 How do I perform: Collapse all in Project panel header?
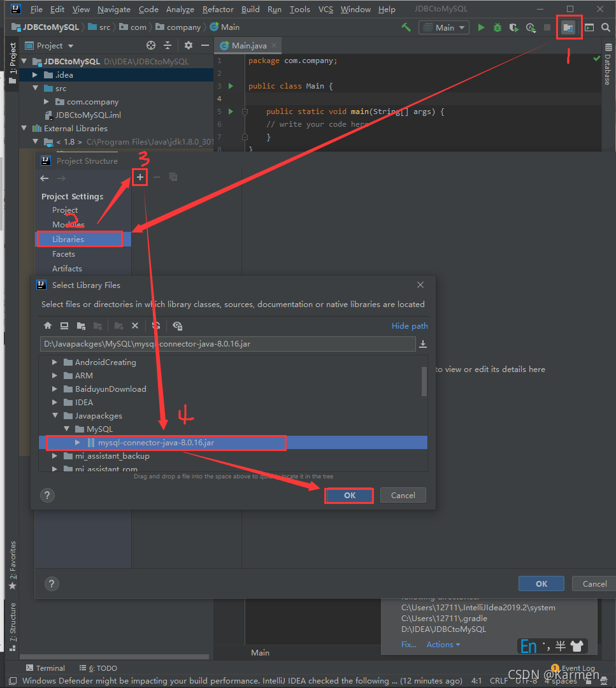pyautogui.click(x=168, y=45)
